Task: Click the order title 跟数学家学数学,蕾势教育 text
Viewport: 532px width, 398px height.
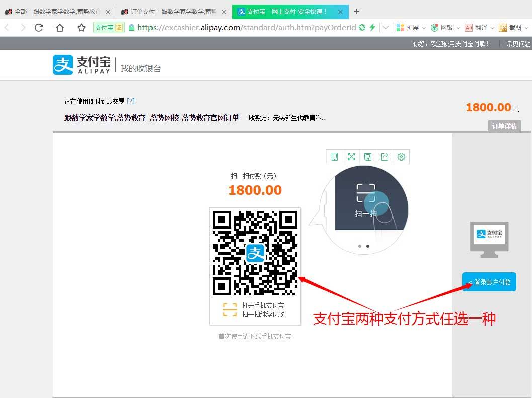Action: (151, 118)
